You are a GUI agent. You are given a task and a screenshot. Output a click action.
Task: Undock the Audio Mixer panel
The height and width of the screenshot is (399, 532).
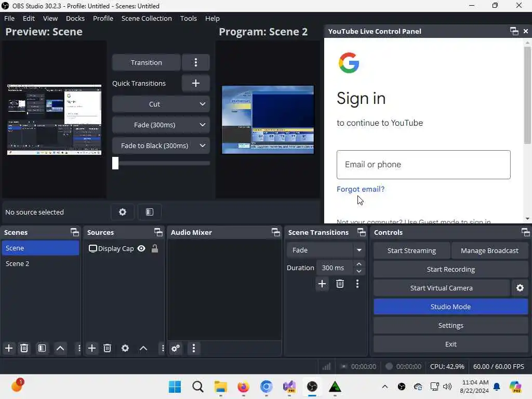pos(276,232)
